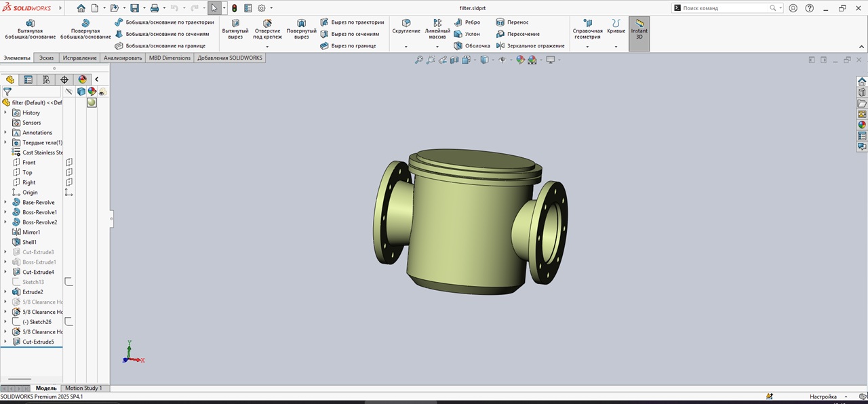The image size is (868, 404).
Task: Open the Скругление dropdown arrow
Action: 406,47
